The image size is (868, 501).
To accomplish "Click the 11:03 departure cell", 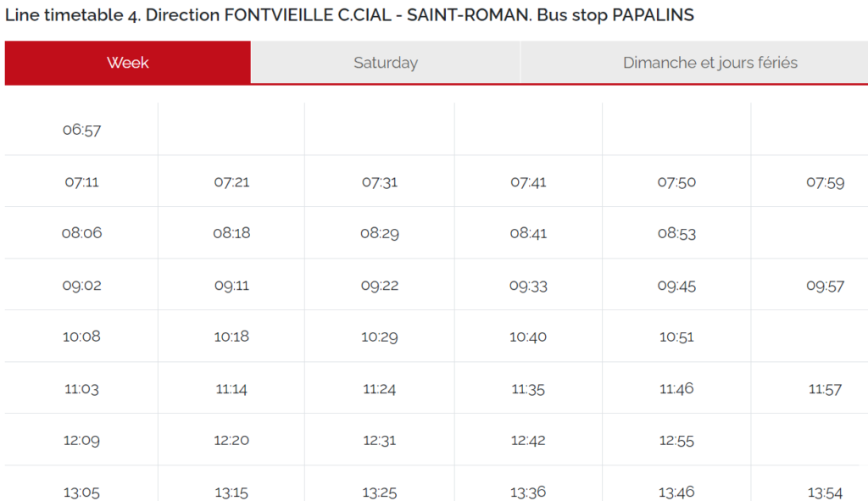I will (81, 387).
